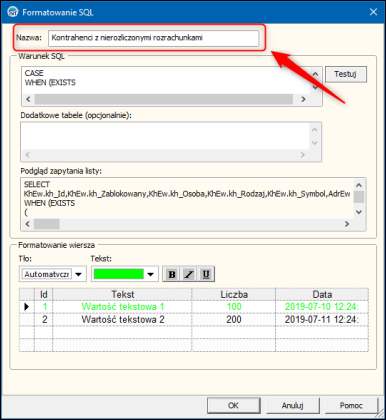
Task: Click the Pomoc button
Action: [x=351, y=405]
